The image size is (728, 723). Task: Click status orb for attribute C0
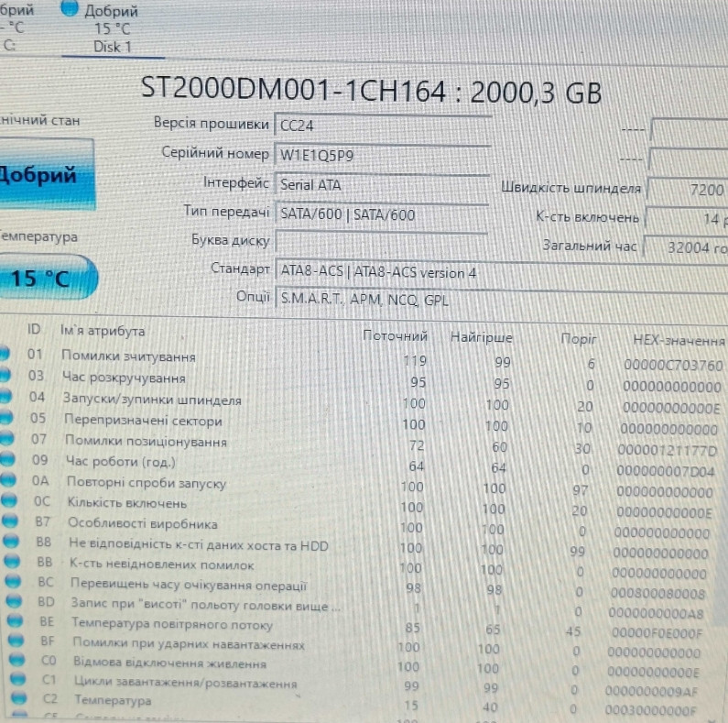(x=16, y=660)
